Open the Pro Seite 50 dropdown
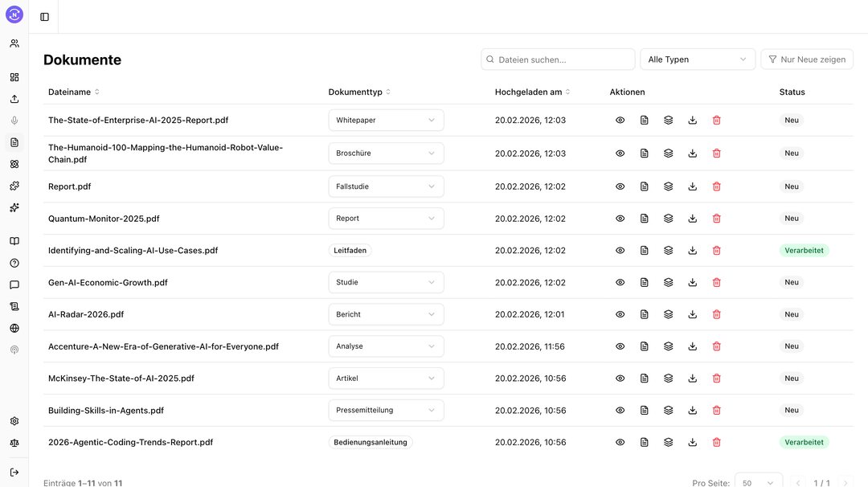Screen dimensions: 868x487 tap(759, 482)
